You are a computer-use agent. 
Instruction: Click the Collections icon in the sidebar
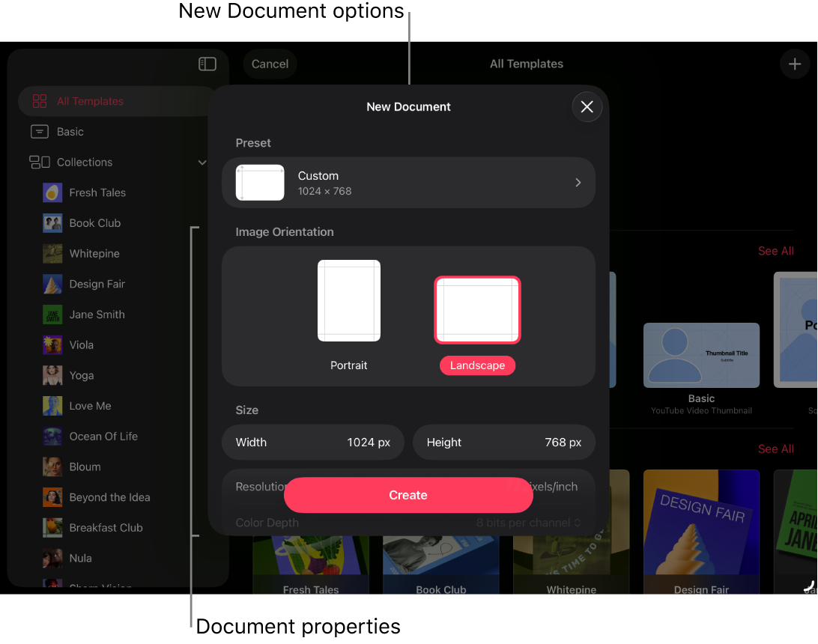click(40, 162)
